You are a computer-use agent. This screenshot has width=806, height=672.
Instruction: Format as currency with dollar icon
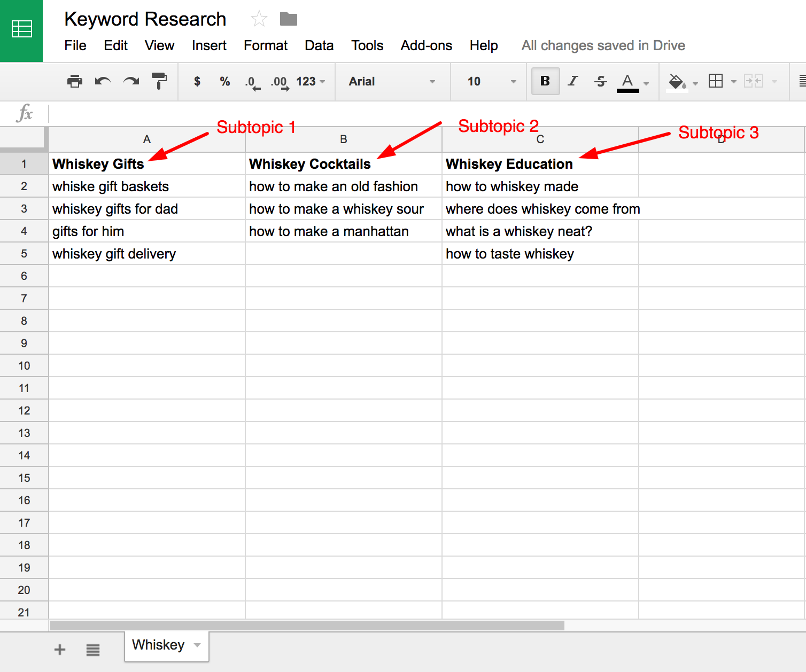pyautogui.click(x=197, y=81)
